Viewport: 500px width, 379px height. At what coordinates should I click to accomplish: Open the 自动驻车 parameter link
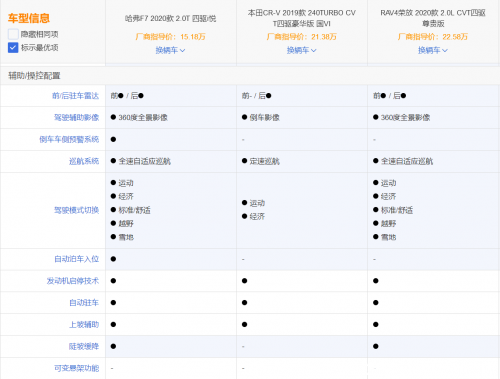tap(84, 303)
